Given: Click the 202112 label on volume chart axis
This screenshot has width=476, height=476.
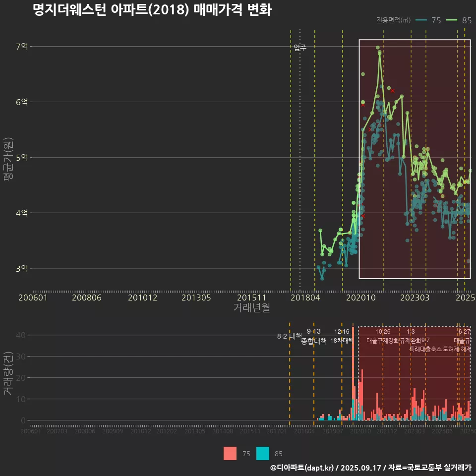Looking at the screenshot, I should [386, 431].
